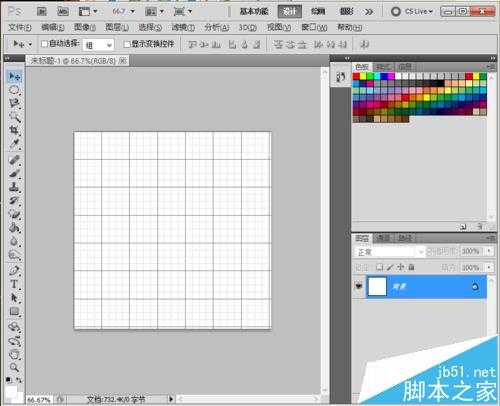Open the collapsed History panel icon
Image resolution: width=500 pixels, height=406 pixels.
[340, 77]
